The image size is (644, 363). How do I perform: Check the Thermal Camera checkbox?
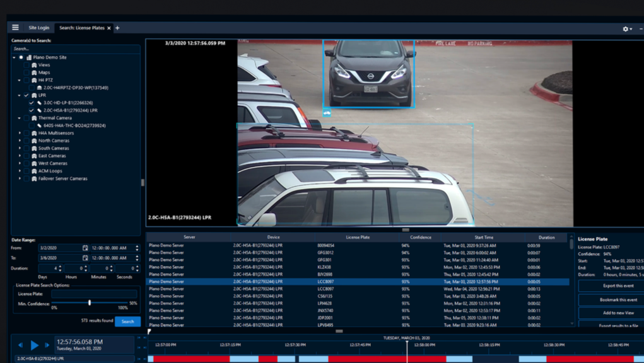pyautogui.click(x=26, y=118)
